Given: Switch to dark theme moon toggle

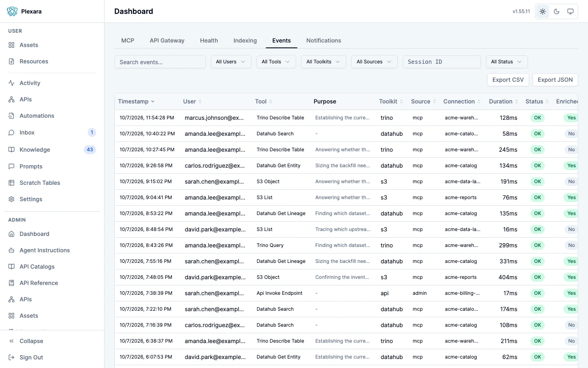Looking at the screenshot, I should point(557,11).
